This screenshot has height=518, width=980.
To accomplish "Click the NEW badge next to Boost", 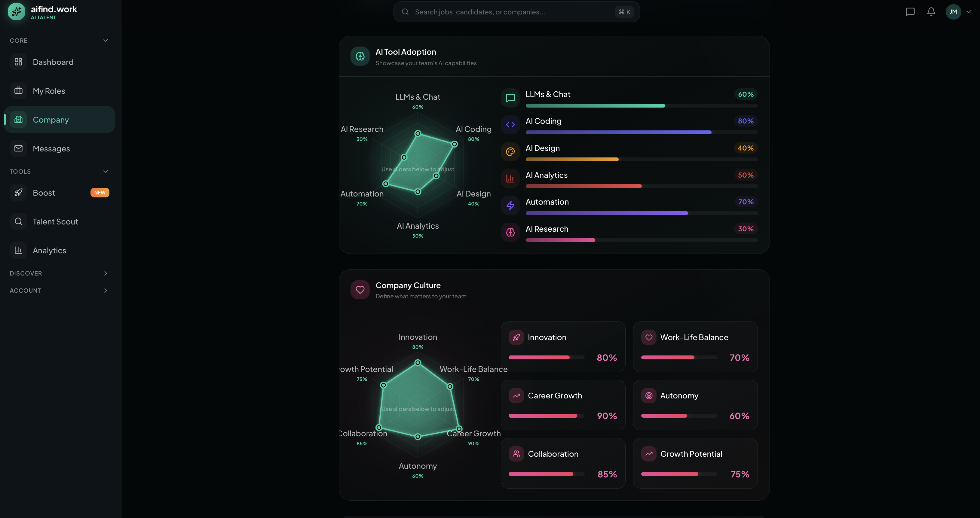I will 100,192.
